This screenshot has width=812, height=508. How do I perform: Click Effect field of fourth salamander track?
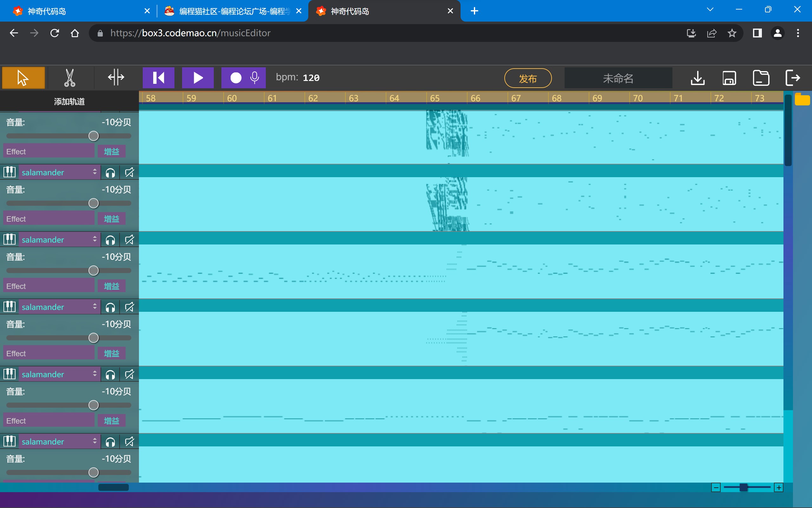click(49, 420)
